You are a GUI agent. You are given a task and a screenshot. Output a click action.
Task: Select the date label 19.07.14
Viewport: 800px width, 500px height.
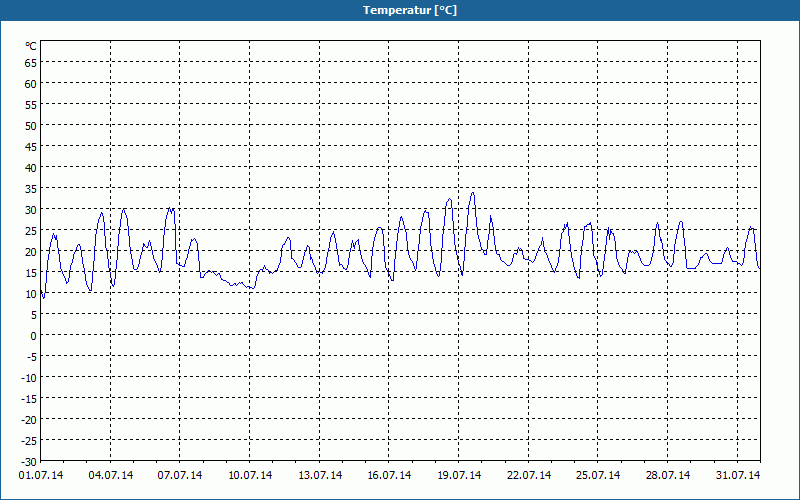(459, 475)
